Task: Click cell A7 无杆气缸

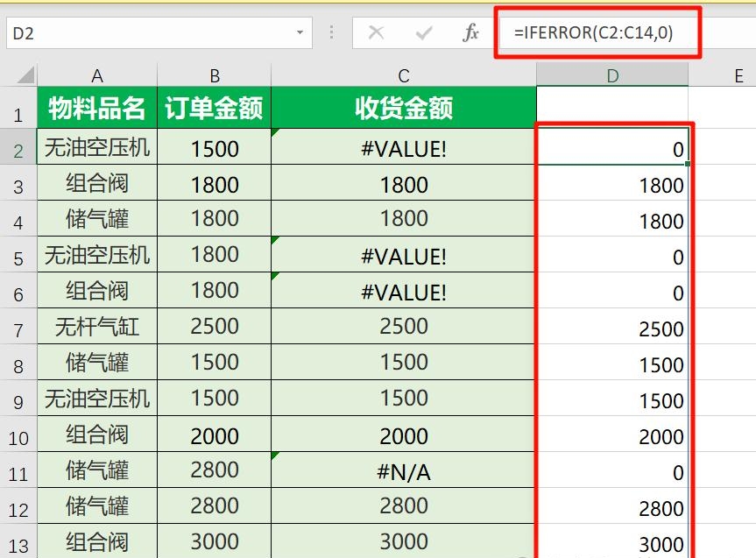Action: tap(97, 327)
